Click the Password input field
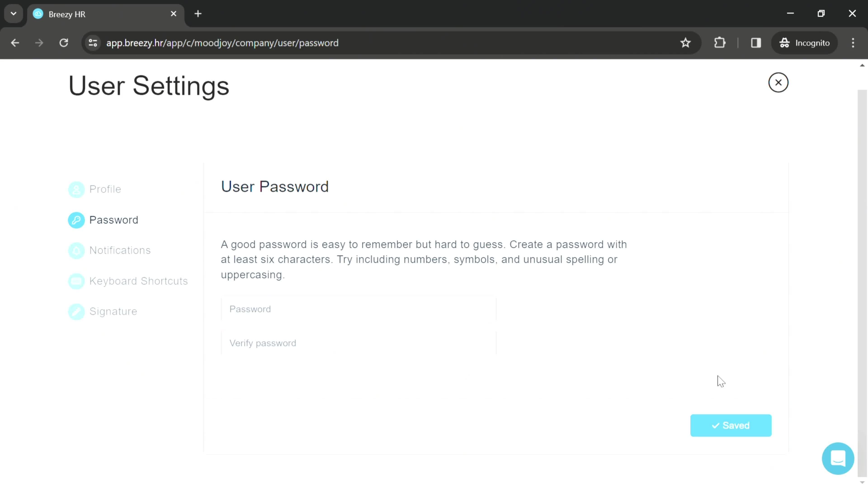Screen dimensions: 868x488 pos(358,309)
